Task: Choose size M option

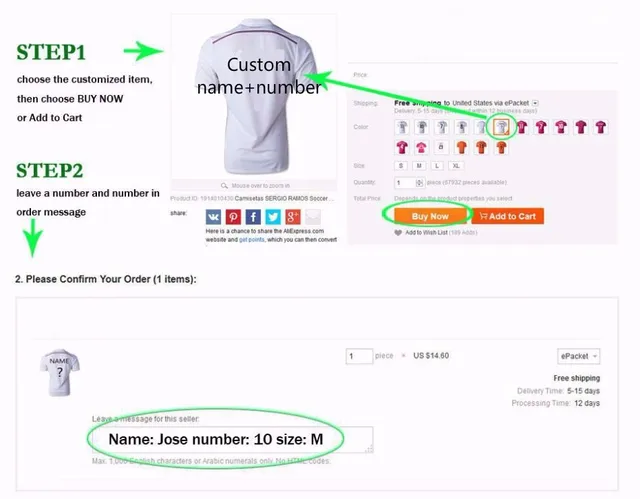Action: [419, 166]
